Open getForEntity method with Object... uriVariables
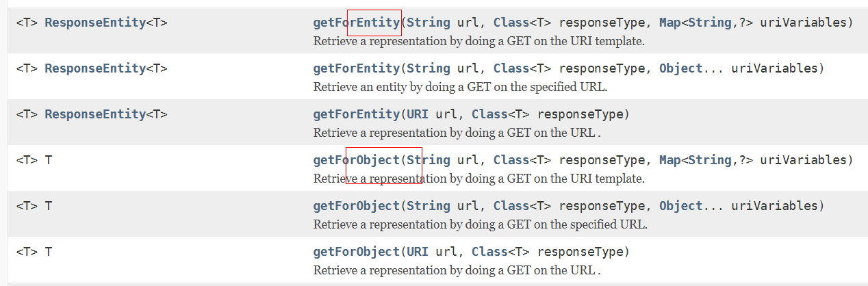The image size is (868, 286). coord(356,68)
